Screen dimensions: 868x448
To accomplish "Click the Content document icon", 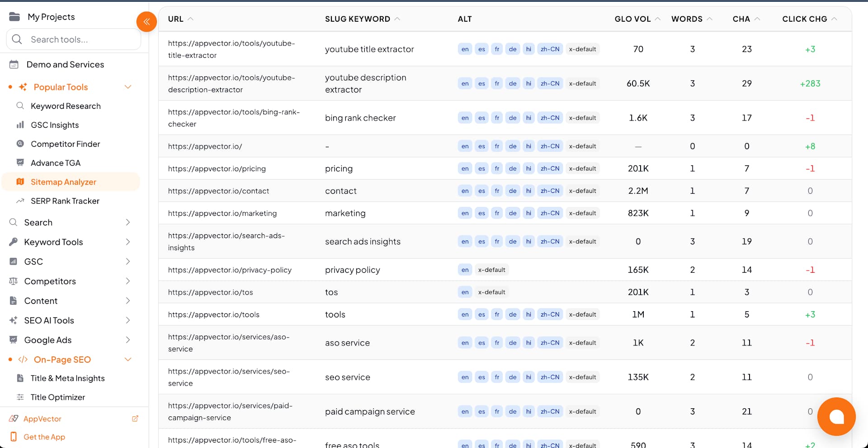I will coord(14,300).
